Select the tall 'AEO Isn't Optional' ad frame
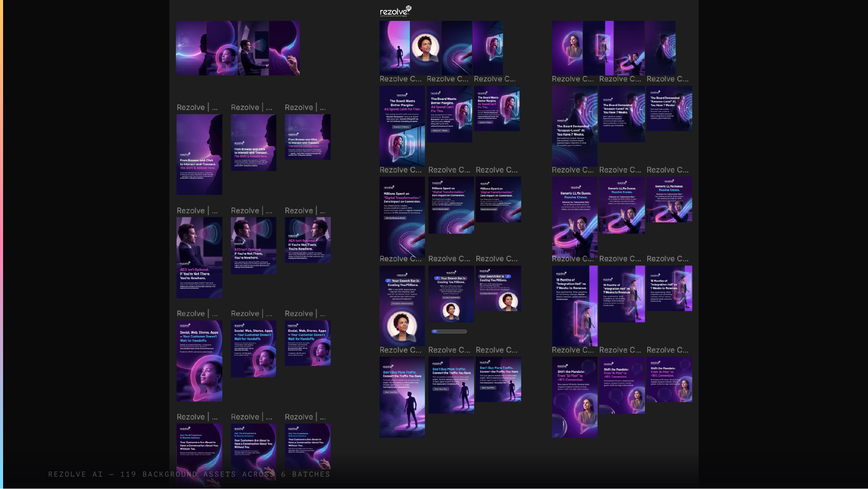 point(199,257)
